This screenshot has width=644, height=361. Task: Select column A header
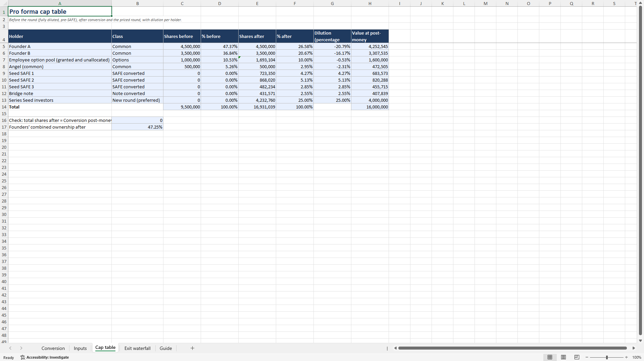click(60, 3)
